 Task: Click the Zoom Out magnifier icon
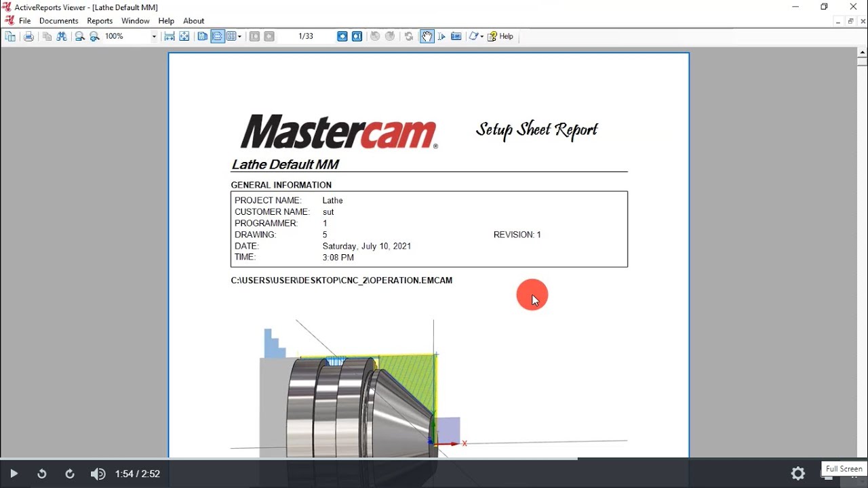click(x=79, y=37)
